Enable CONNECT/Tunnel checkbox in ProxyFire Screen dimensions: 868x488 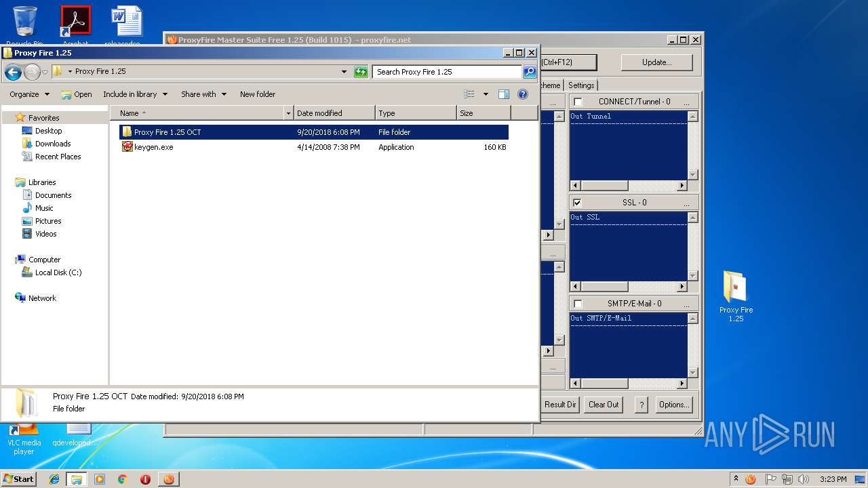[578, 102]
